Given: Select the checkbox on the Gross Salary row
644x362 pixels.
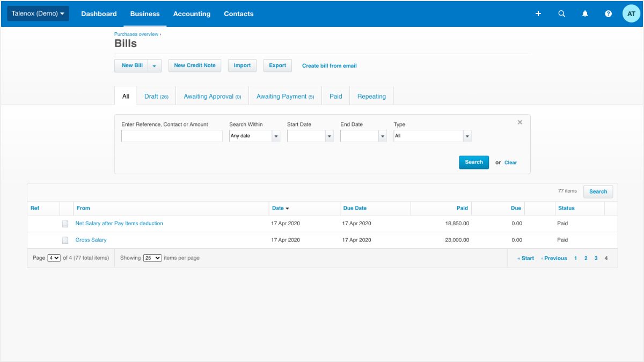Looking at the screenshot, I should pos(65,240).
